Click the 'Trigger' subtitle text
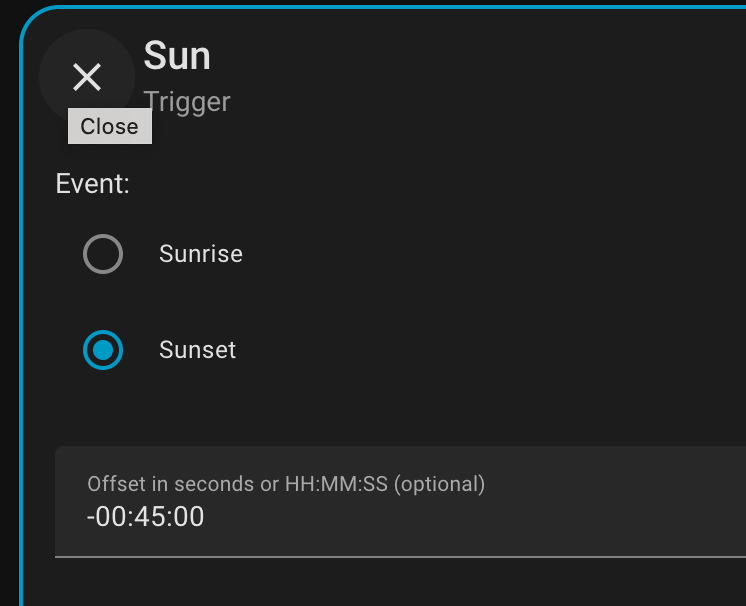 pos(187,101)
